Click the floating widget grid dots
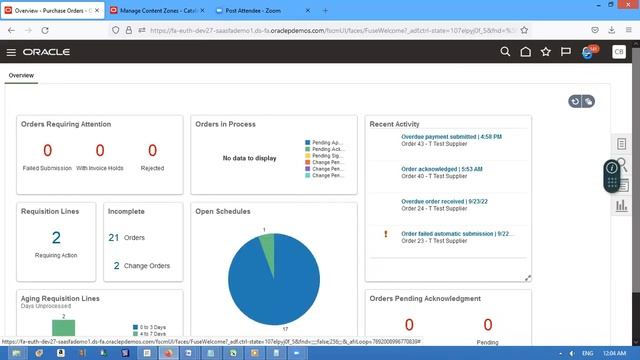The image size is (640, 360). [612, 182]
